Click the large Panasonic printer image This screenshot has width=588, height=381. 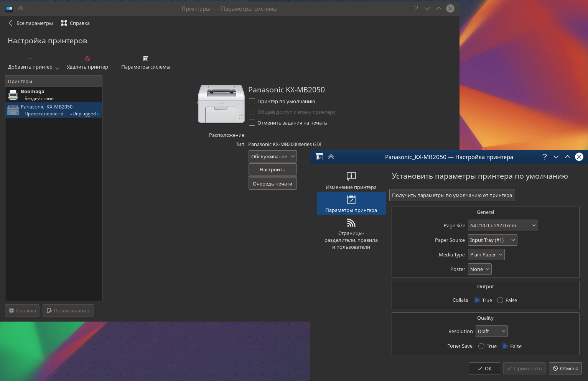tap(221, 104)
